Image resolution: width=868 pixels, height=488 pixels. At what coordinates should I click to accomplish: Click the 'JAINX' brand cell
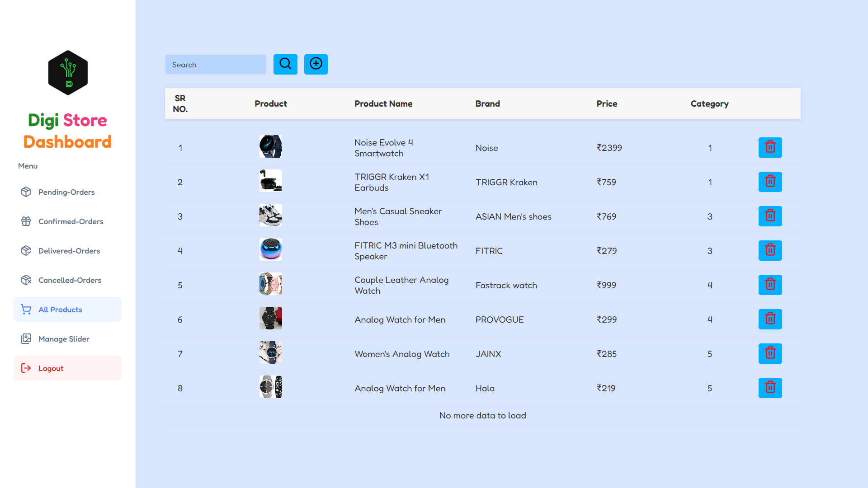point(488,354)
